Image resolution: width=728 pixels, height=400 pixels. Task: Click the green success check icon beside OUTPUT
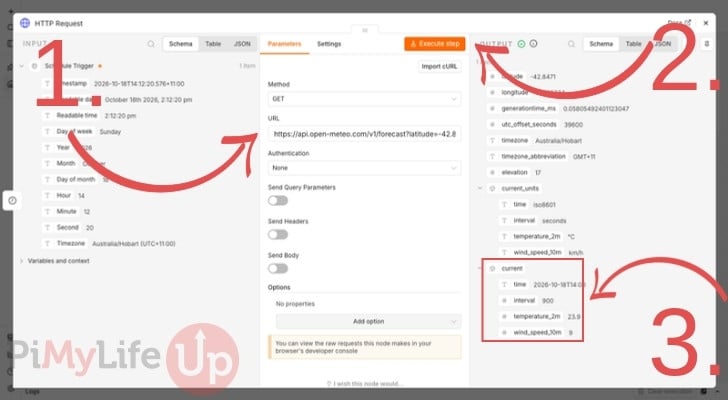click(x=521, y=44)
